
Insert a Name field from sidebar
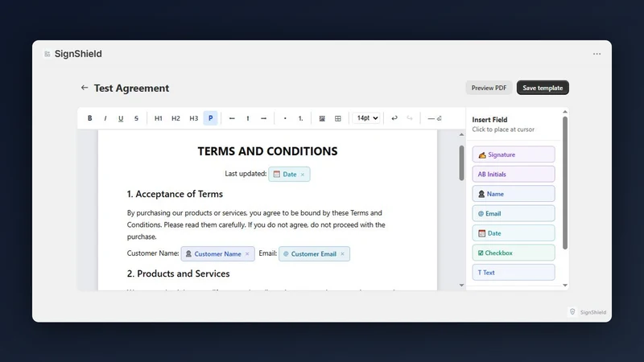pos(514,194)
